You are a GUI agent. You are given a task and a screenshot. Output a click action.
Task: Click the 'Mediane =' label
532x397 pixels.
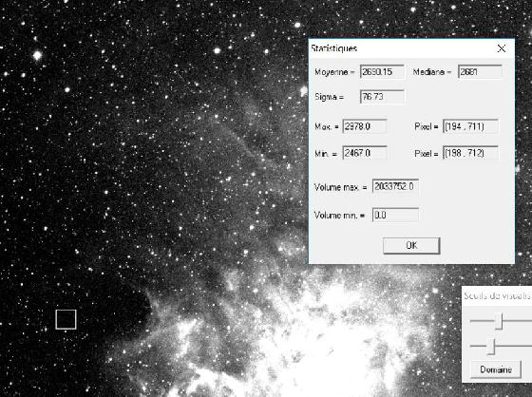pyautogui.click(x=432, y=72)
